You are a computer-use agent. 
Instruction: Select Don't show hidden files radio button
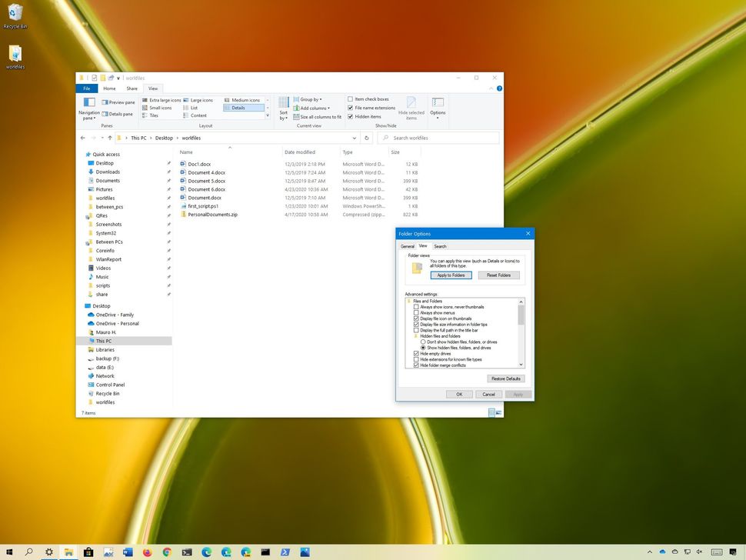pyautogui.click(x=423, y=342)
